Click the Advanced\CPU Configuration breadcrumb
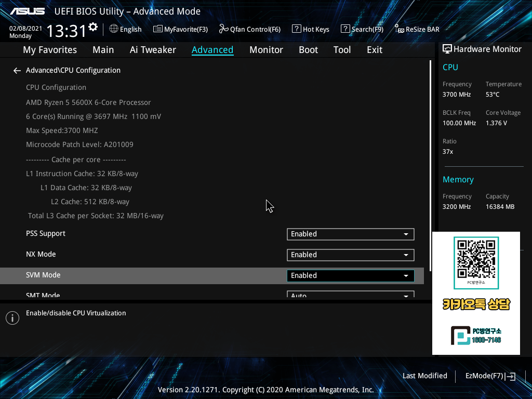This screenshot has height=399, width=532. (x=73, y=70)
